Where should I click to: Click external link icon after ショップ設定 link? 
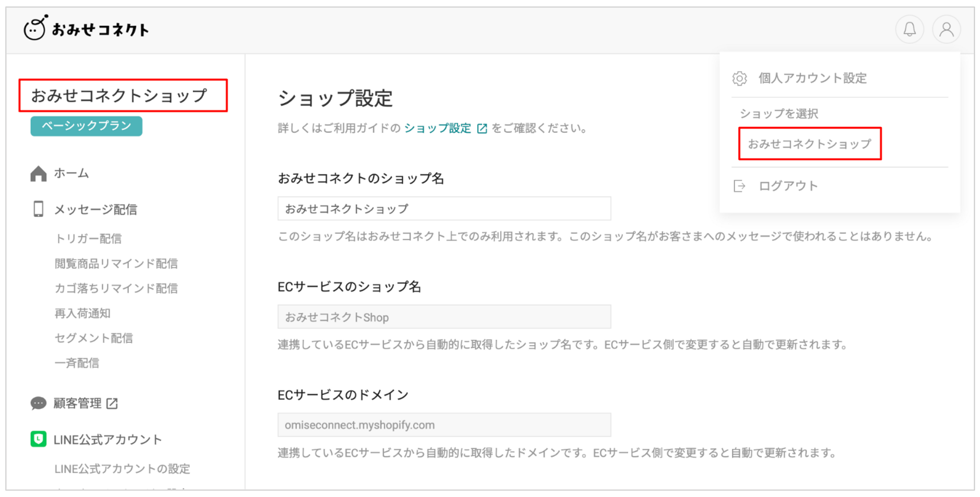click(482, 128)
